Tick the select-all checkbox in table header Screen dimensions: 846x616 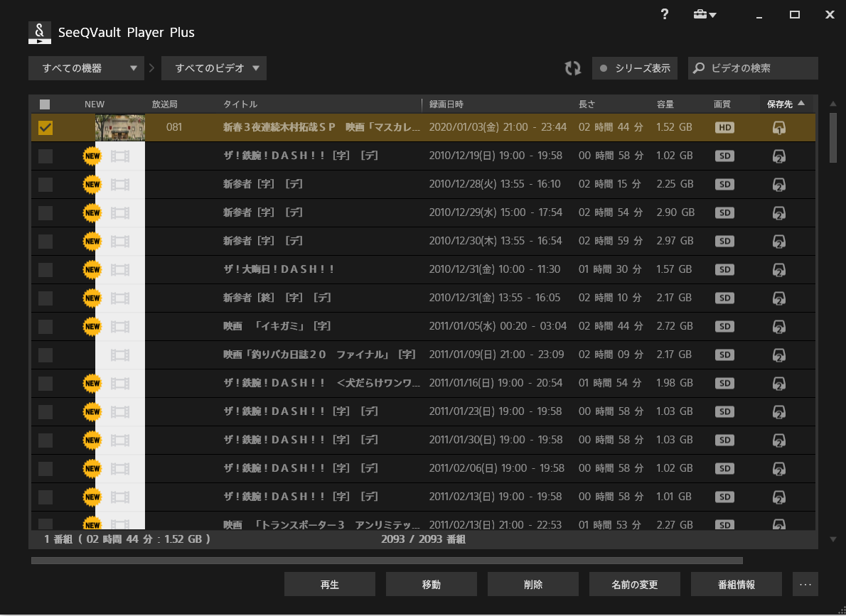(x=45, y=104)
